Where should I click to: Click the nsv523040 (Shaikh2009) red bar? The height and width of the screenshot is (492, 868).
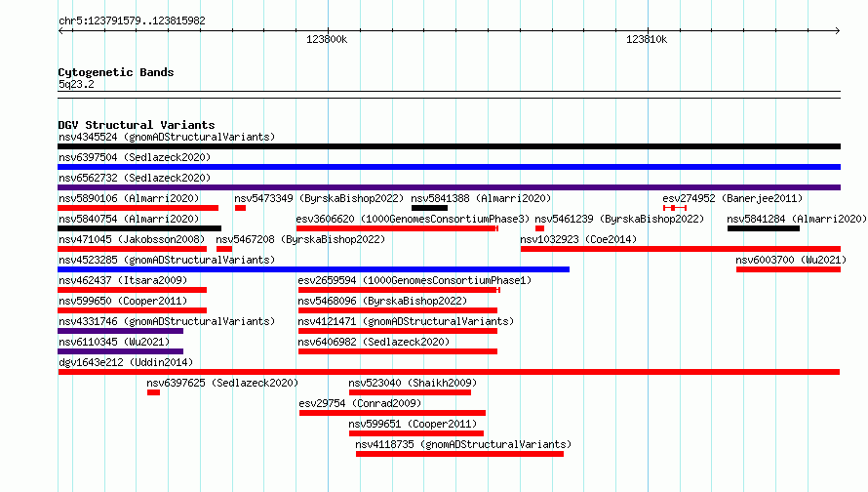click(411, 392)
